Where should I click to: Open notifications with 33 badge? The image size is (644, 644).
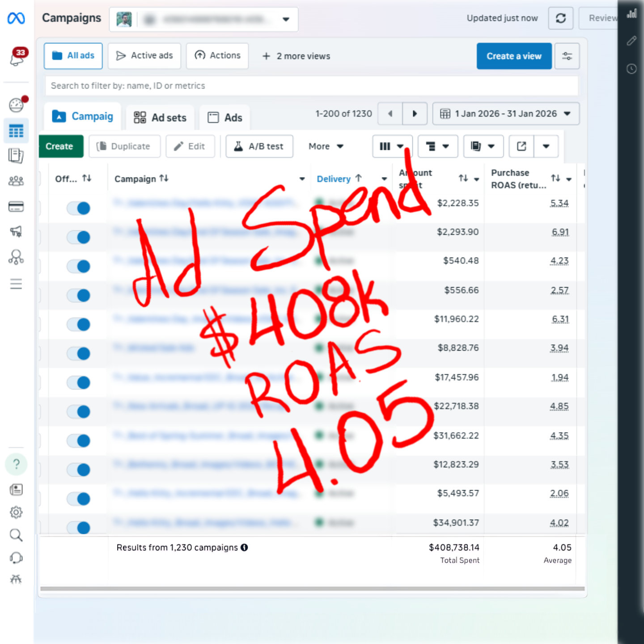18,57
